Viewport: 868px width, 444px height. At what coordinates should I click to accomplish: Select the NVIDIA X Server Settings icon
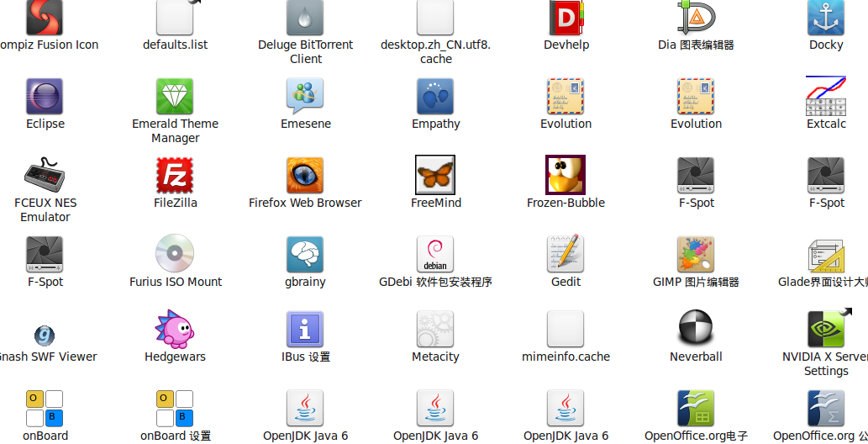pos(826,330)
